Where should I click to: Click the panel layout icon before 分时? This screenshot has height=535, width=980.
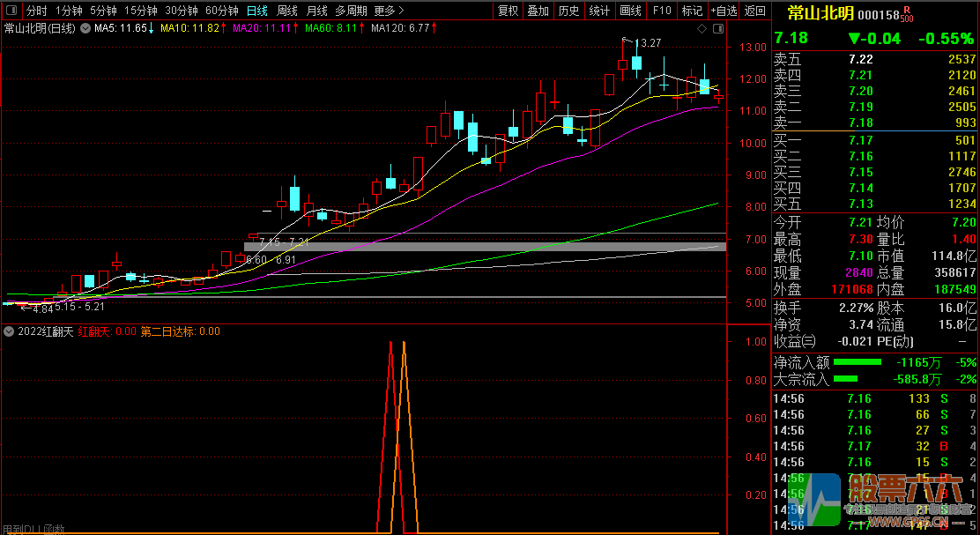[11, 11]
